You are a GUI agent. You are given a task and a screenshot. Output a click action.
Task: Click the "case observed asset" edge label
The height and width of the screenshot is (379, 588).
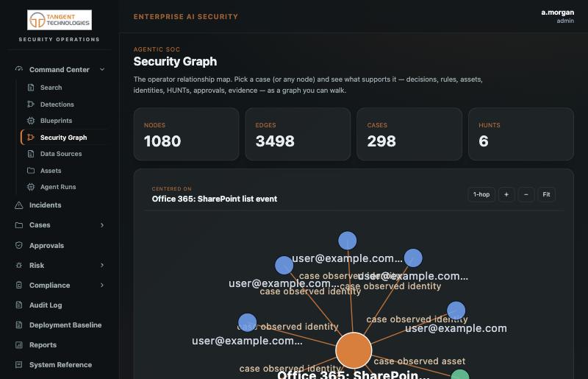pos(419,361)
